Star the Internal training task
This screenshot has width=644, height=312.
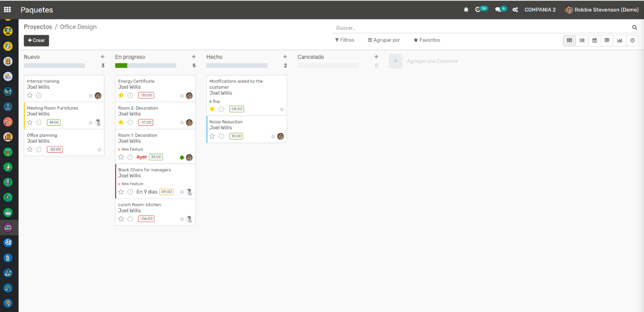click(30, 96)
